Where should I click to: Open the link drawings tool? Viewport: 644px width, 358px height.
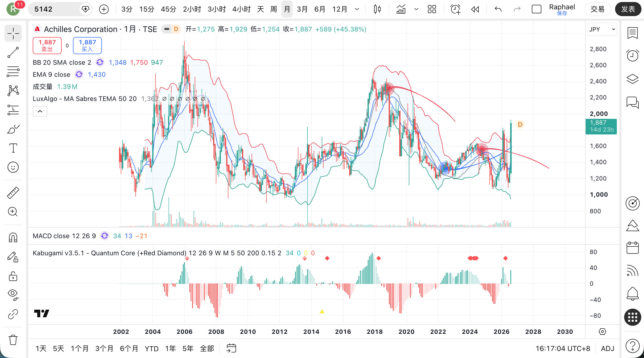point(13,314)
